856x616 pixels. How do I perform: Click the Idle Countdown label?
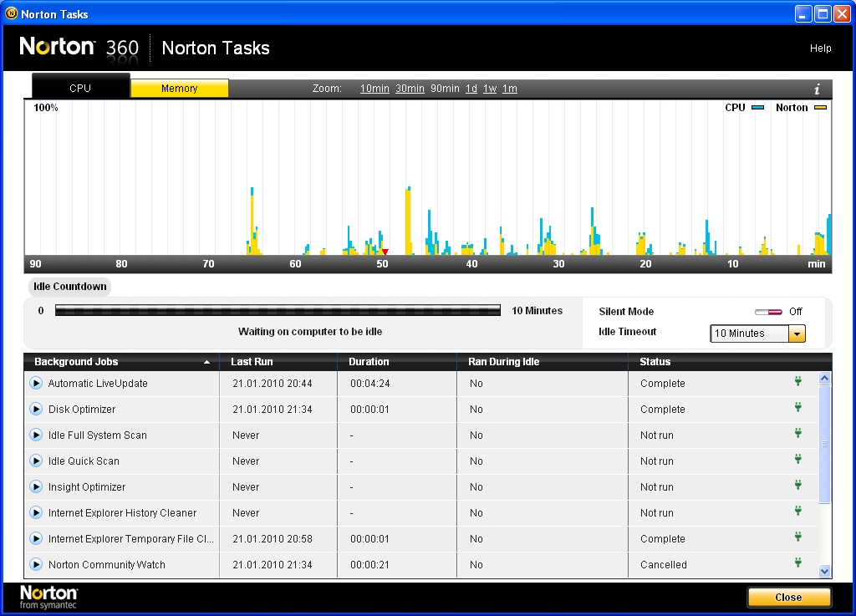point(70,287)
